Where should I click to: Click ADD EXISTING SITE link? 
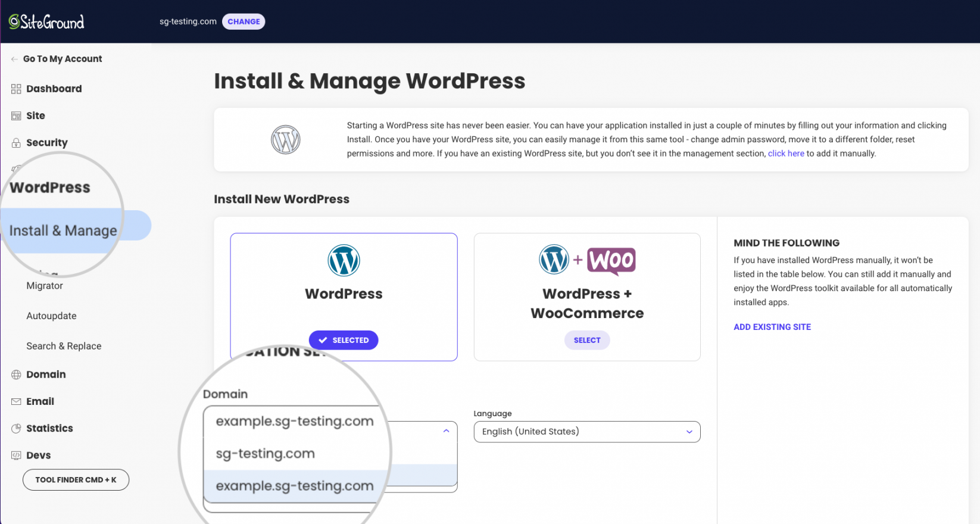(x=772, y=327)
